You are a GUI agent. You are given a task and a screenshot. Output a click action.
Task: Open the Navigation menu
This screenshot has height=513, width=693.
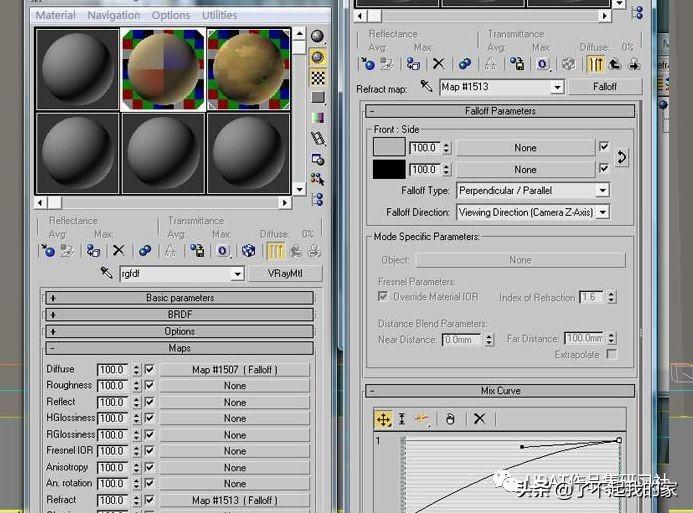coord(114,15)
